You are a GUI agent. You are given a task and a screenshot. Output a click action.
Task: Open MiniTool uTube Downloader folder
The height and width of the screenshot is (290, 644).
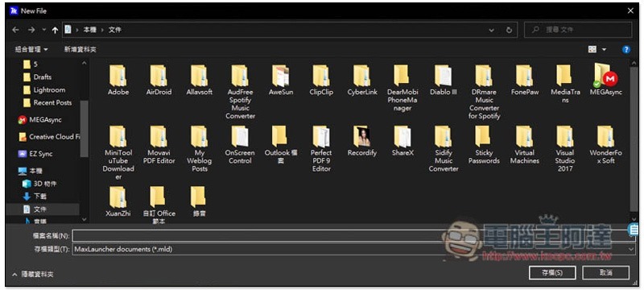(118, 153)
